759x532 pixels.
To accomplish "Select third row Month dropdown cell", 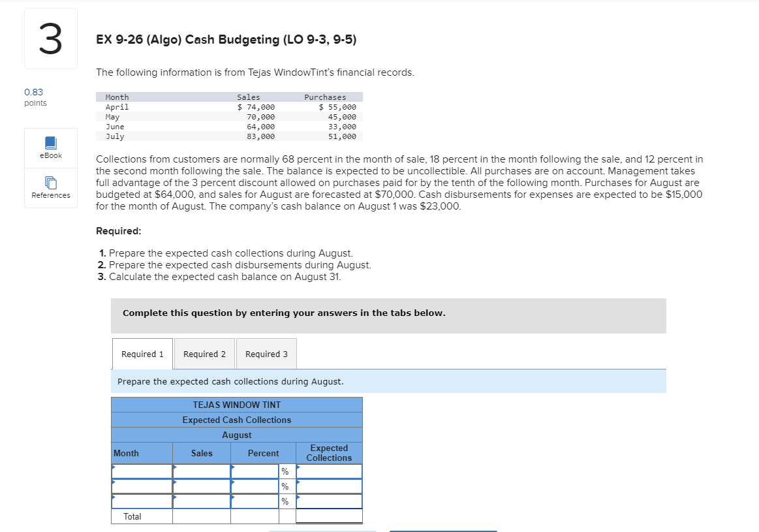I will 142,501.
